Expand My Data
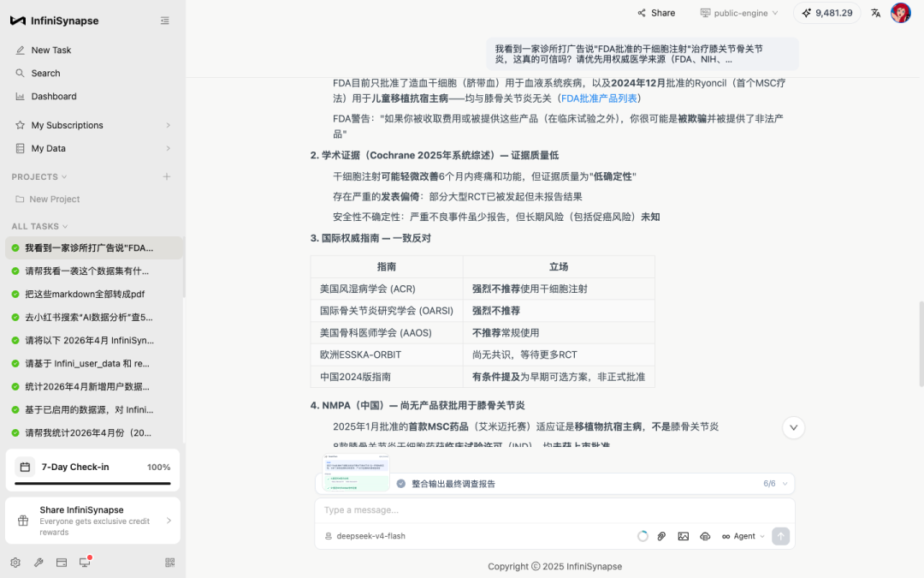The image size is (924, 578). click(93, 148)
